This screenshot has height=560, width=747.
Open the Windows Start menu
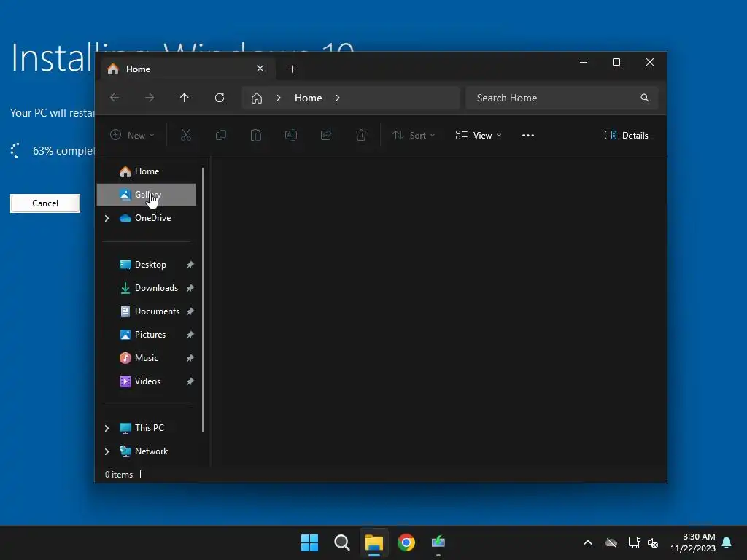309,542
